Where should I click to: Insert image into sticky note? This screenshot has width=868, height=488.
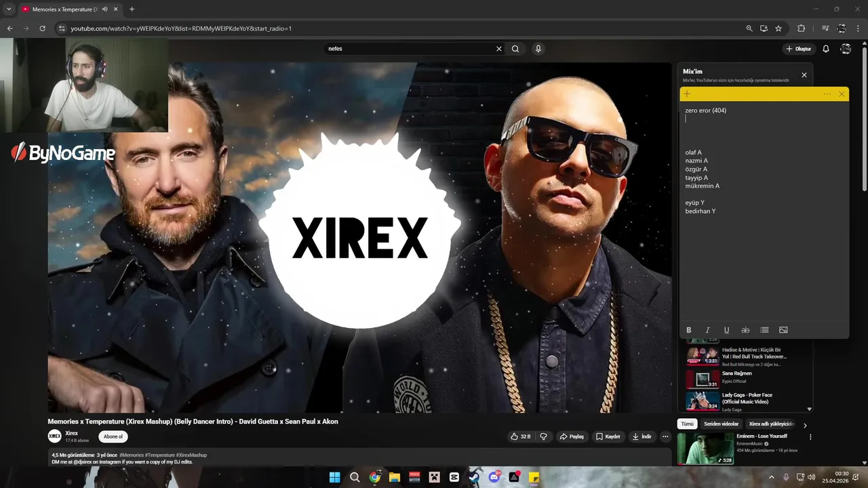click(783, 330)
